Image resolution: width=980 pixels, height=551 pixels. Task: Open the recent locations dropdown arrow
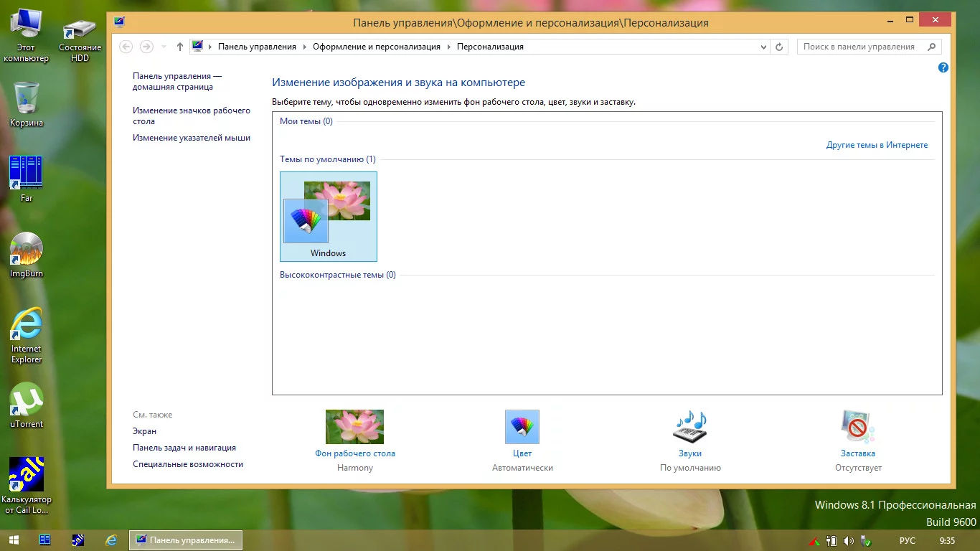point(164,47)
